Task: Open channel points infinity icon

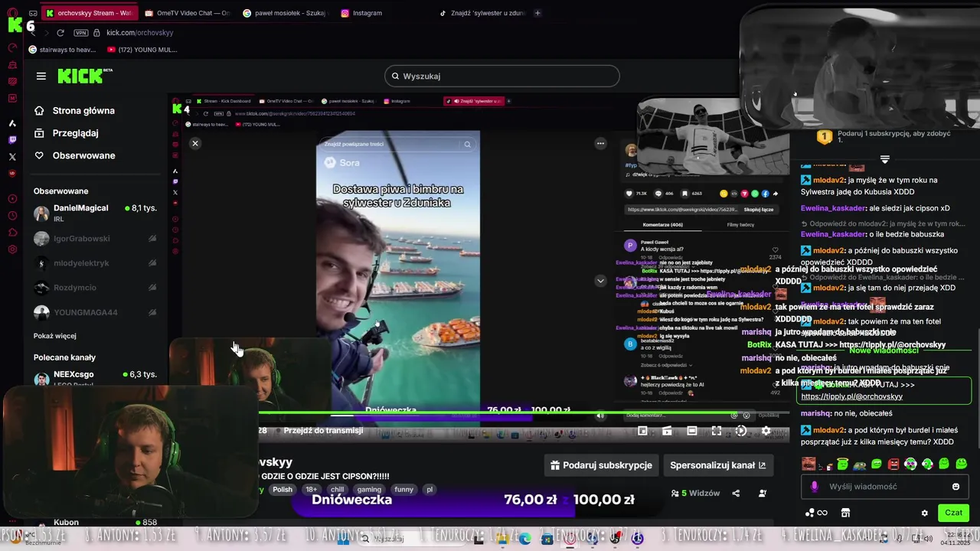Action: pyautogui.click(x=816, y=513)
